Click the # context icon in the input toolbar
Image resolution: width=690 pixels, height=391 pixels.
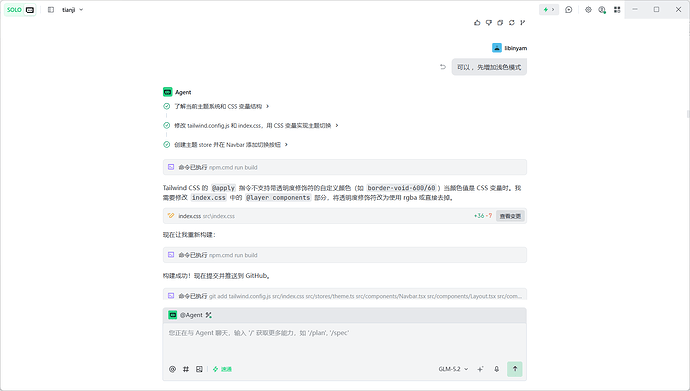186,369
